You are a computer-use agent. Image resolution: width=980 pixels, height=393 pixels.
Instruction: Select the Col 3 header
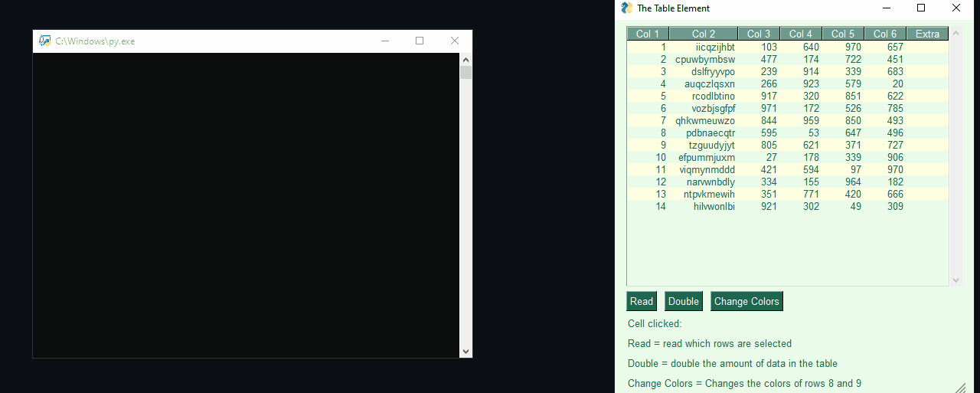[x=759, y=34]
